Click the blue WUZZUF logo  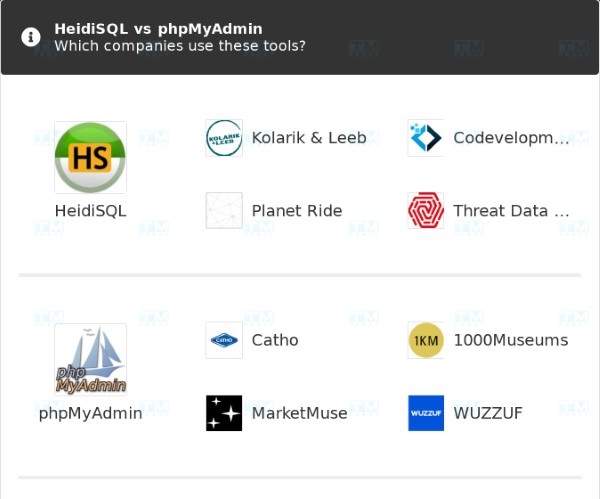[x=426, y=413]
